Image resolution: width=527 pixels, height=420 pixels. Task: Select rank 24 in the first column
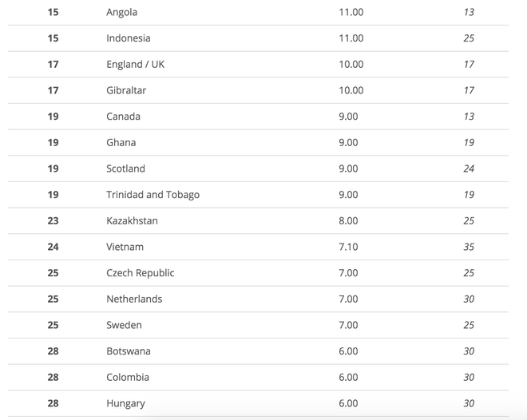point(53,247)
